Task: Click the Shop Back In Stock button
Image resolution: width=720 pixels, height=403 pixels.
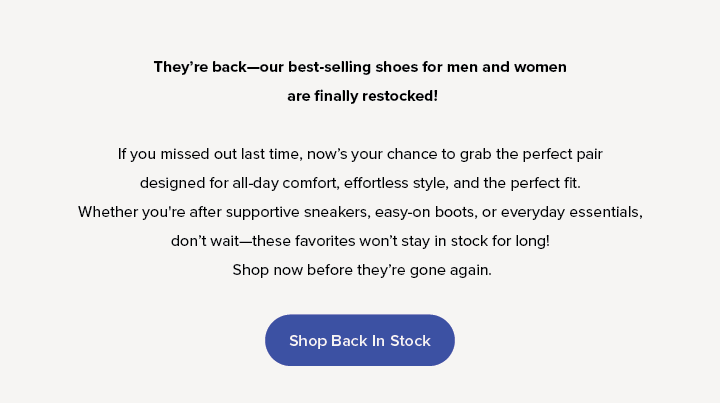Action: click(360, 340)
